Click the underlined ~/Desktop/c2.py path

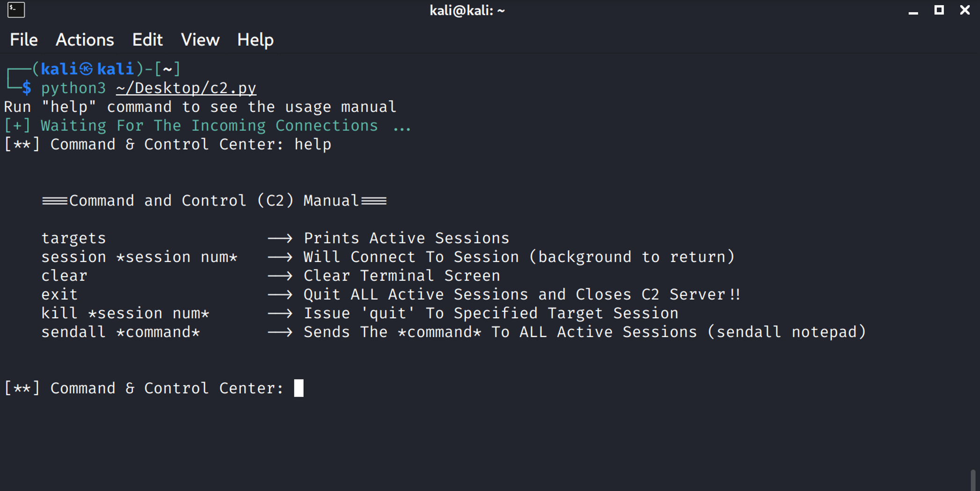pos(186,88)
